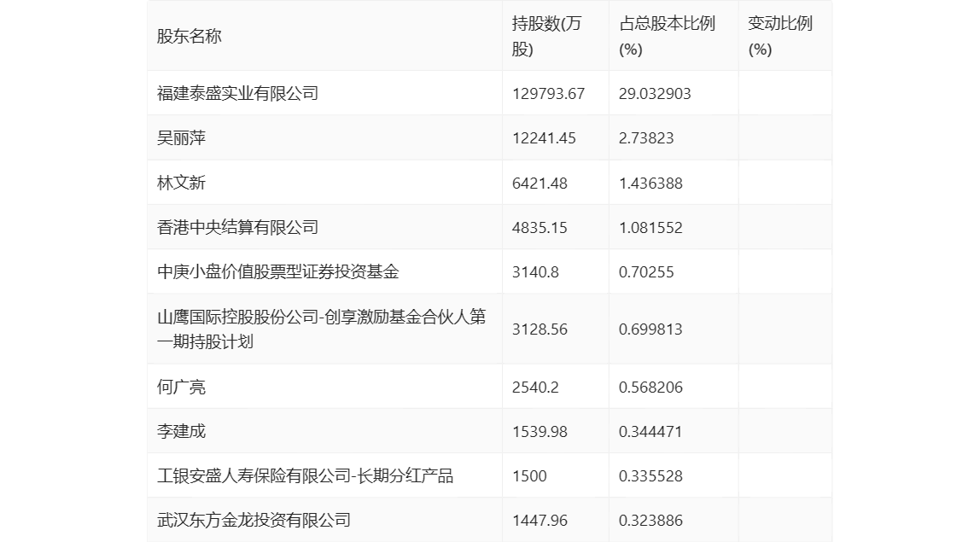Select shareholder 福建泰盛实业有限公司
980x542 pixels.
click(x=237, y=94)
